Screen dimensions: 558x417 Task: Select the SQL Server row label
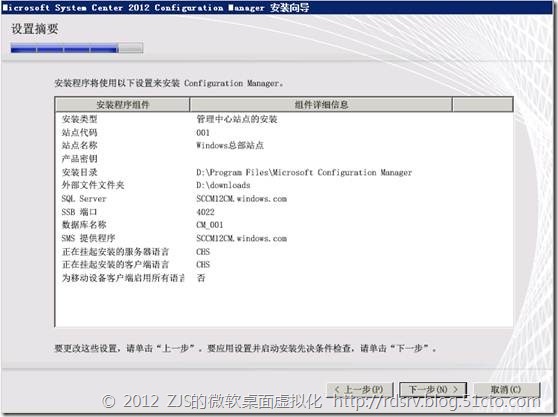(84, 199)
